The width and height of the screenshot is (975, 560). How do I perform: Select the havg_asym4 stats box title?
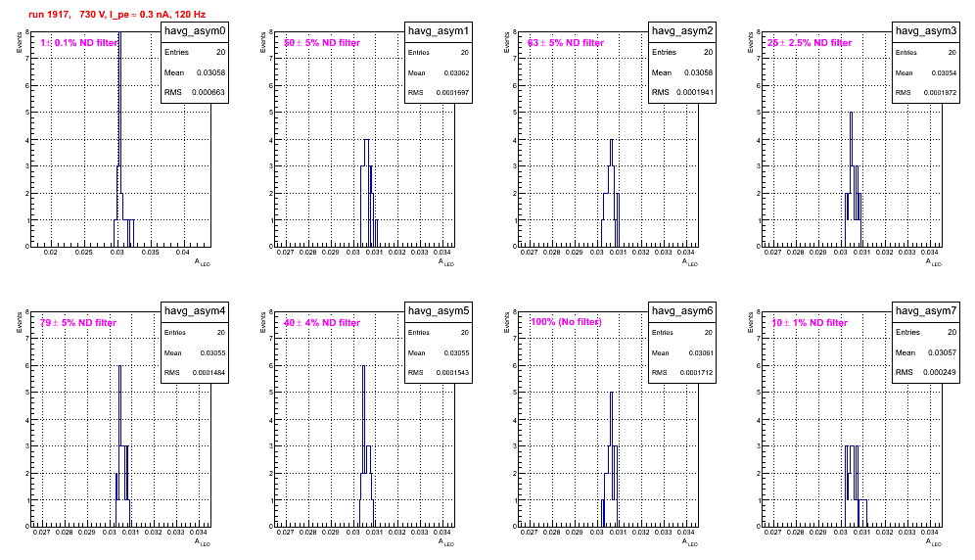[195, 310]
